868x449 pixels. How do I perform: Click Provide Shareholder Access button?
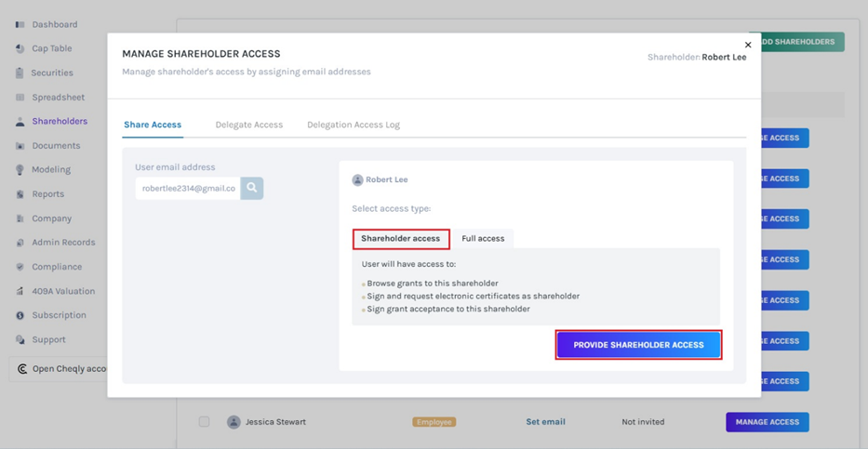pyautogui.click(x=638, y=345)
